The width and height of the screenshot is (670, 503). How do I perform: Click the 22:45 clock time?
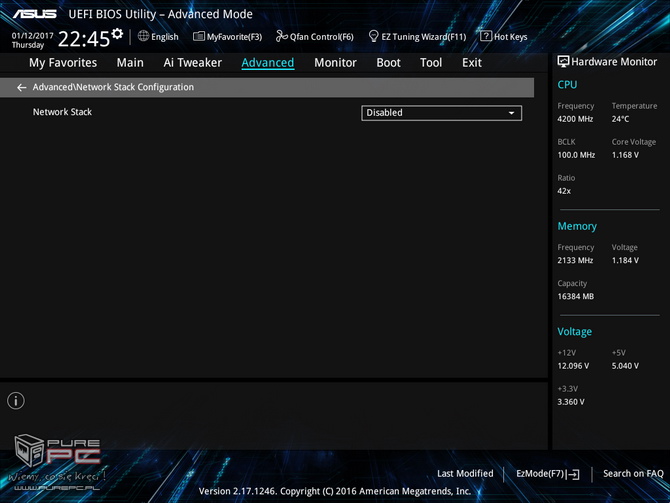pyautogui.click(x=84, y=39)
